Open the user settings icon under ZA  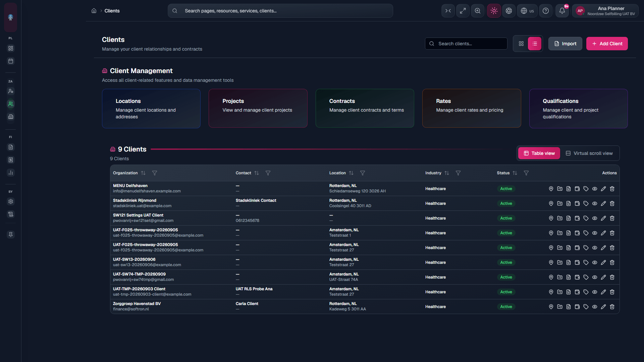tap(11, 91)
